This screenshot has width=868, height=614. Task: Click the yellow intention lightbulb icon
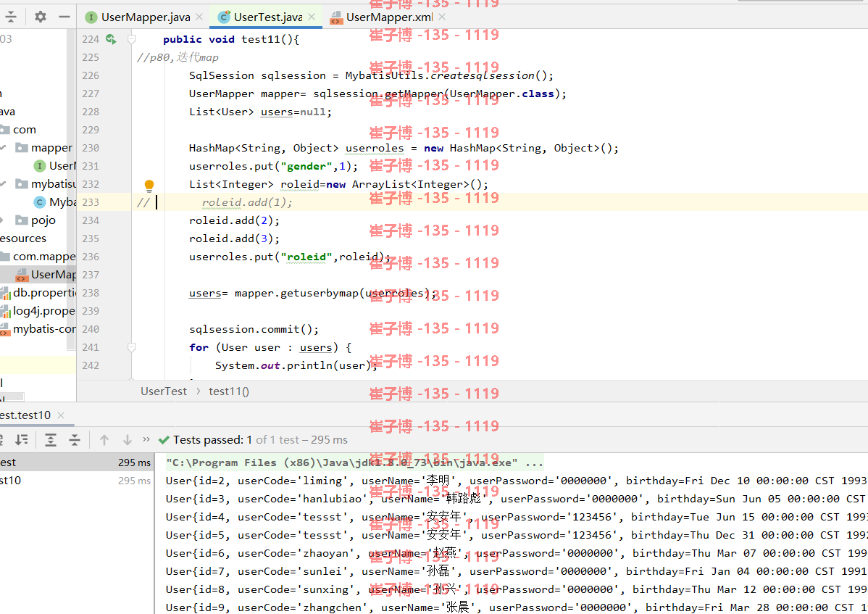coord(149,185)
